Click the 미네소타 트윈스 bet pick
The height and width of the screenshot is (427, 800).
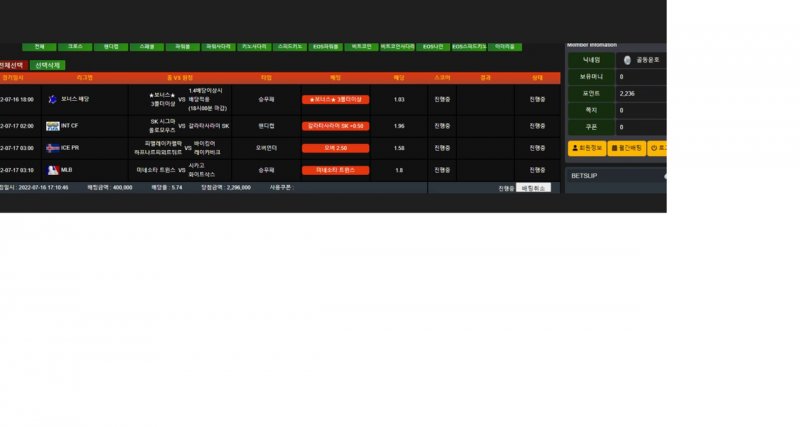tap(336, 170)
